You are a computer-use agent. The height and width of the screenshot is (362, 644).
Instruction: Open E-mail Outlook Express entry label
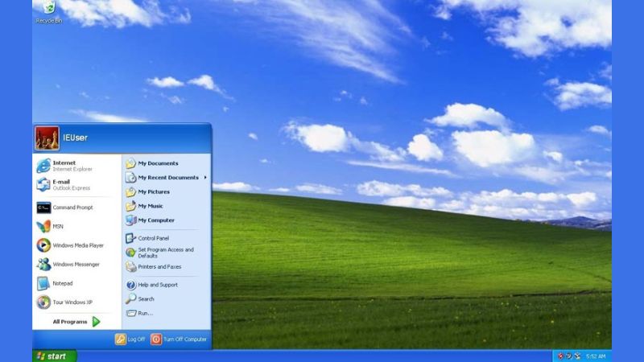click(x=72, y=185)
